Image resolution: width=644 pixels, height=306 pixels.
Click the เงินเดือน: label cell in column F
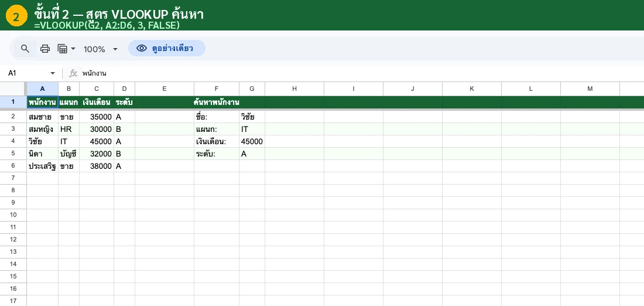217,141
